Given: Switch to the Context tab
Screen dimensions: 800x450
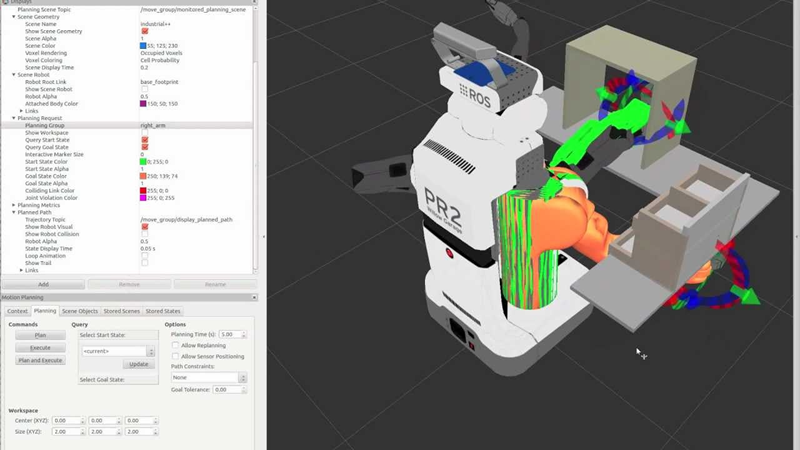Looking at the screenshot, I should (x=17, y=311).
